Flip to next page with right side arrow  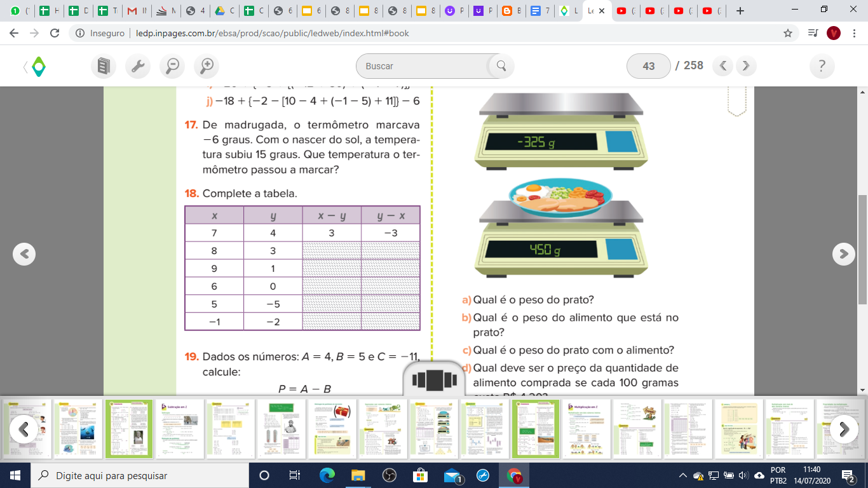click(x=843, y=254)
